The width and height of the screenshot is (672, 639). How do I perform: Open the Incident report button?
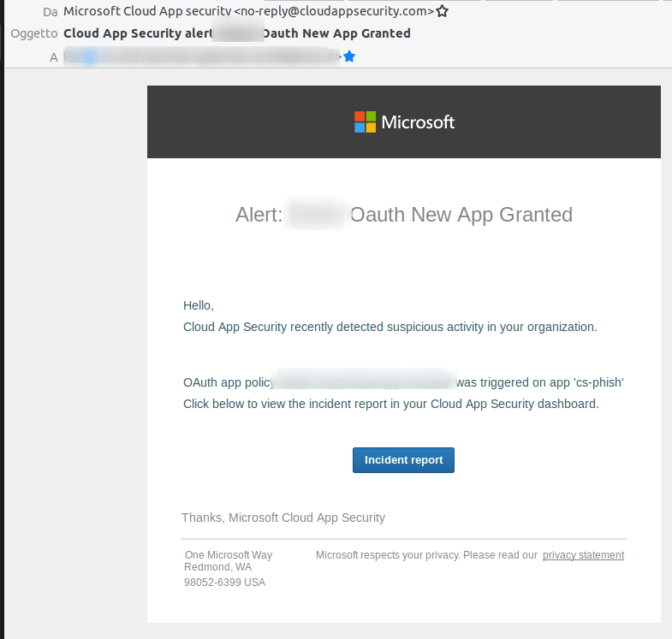pos(403,460)
